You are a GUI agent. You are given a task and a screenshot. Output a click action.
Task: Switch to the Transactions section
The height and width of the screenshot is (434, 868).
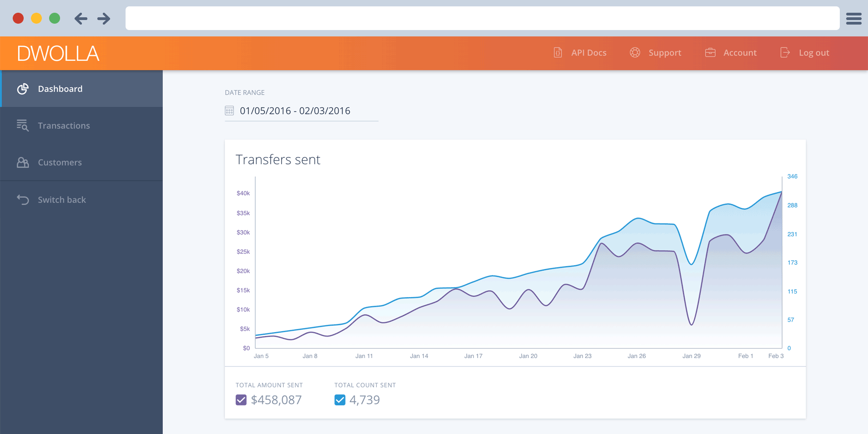click(x=64, y=126)
